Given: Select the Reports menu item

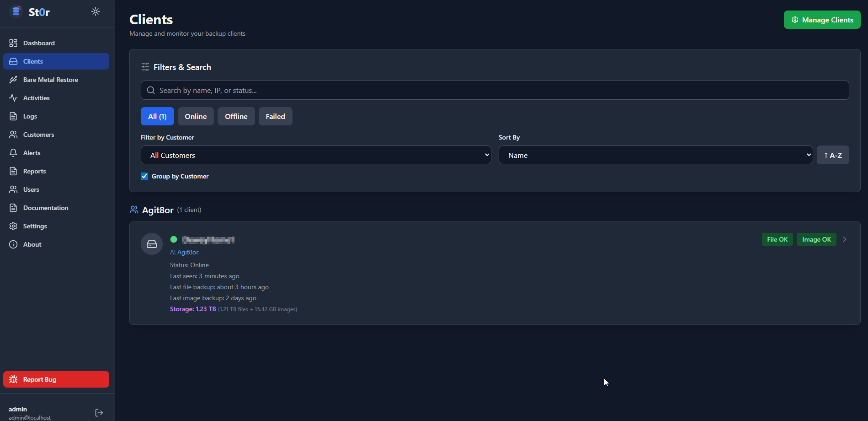Looking at the screenshot, I should pyautogui.click(x=34, y=171).
